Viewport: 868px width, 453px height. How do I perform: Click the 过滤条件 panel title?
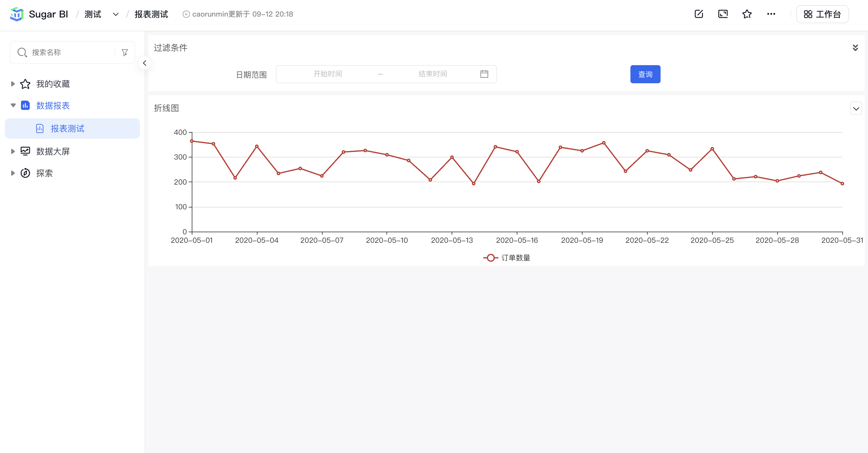tap(171, 48)
